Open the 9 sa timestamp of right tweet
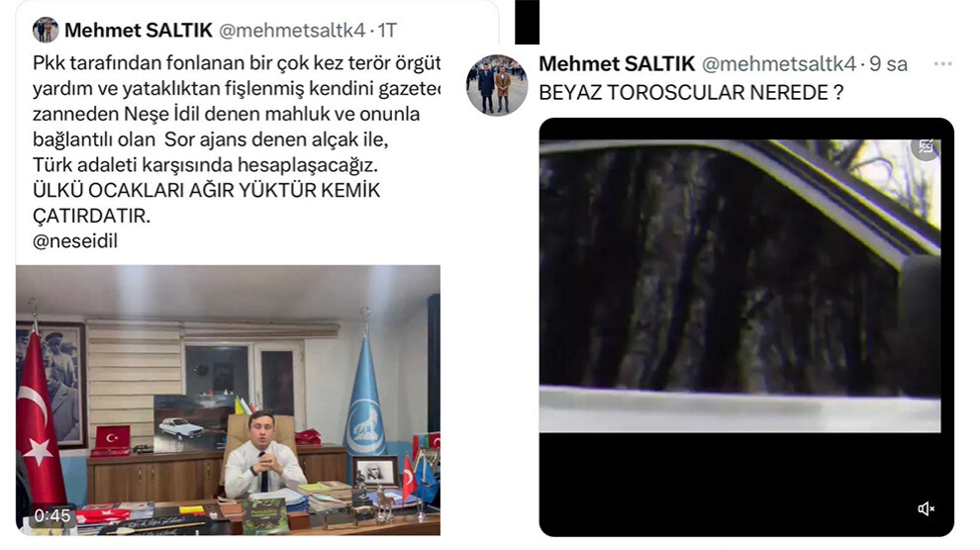 pyautogui.click(x=888, y=63)
